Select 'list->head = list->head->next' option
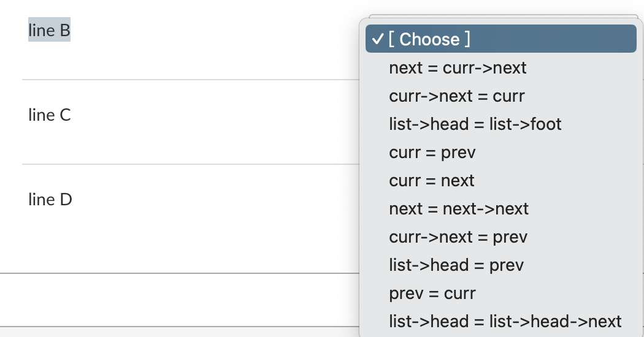The height and width of the screenshot is (337, 644). (x=500, y=322)
